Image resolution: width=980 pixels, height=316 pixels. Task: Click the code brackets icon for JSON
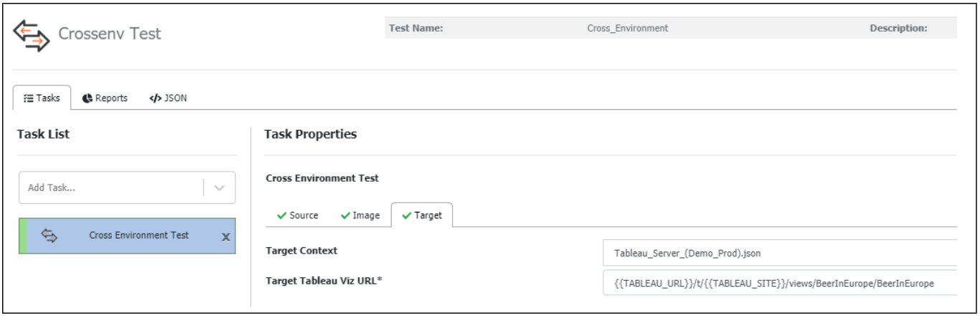tap(154, 98)
